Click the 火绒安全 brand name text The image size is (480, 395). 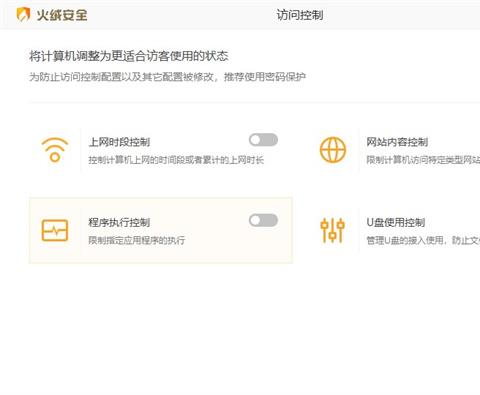pos(62,15)
